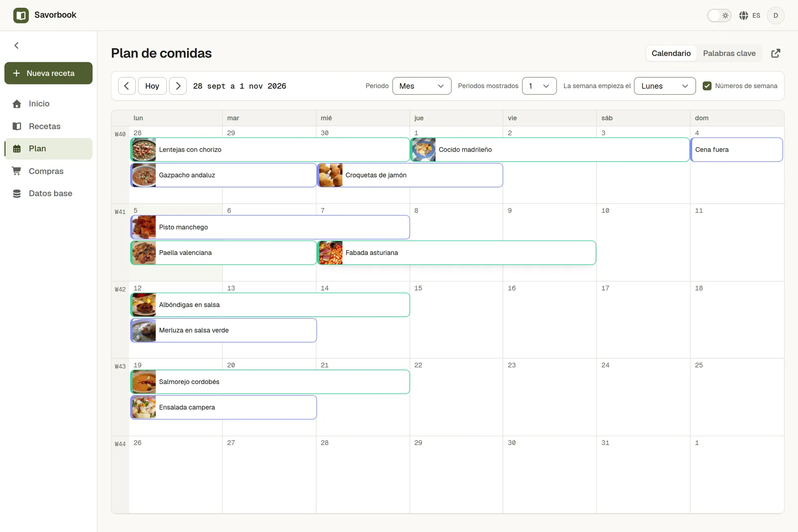Switch to the Calendario tab
This screenshot has width=798, height=532.
(671, 53)
